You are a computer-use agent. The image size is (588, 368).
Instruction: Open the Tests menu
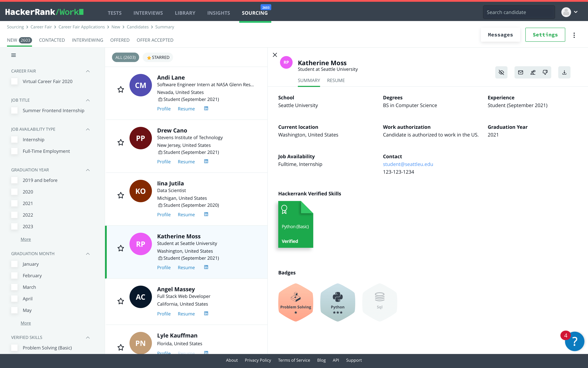[x=115, y=13]
